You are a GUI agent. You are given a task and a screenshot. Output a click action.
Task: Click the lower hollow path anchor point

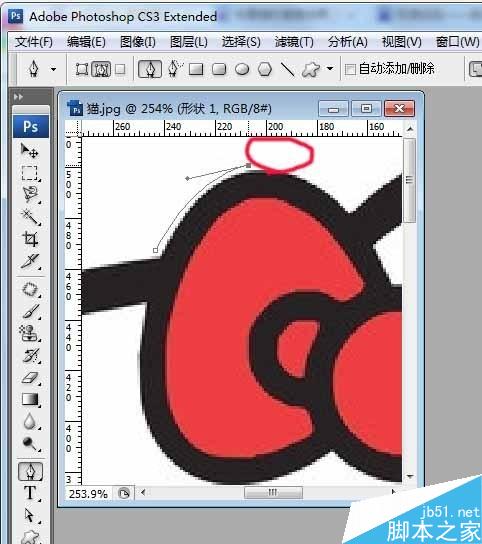click(155, 250)
